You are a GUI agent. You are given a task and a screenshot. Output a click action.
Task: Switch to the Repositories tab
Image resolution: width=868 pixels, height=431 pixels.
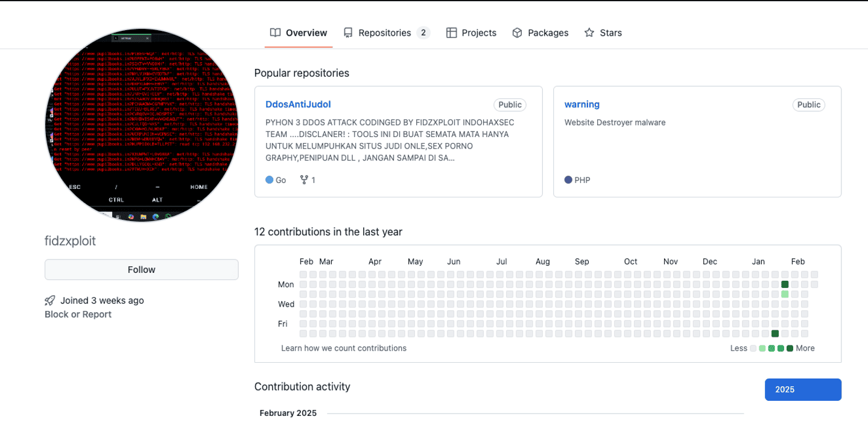tap(386, 33)
